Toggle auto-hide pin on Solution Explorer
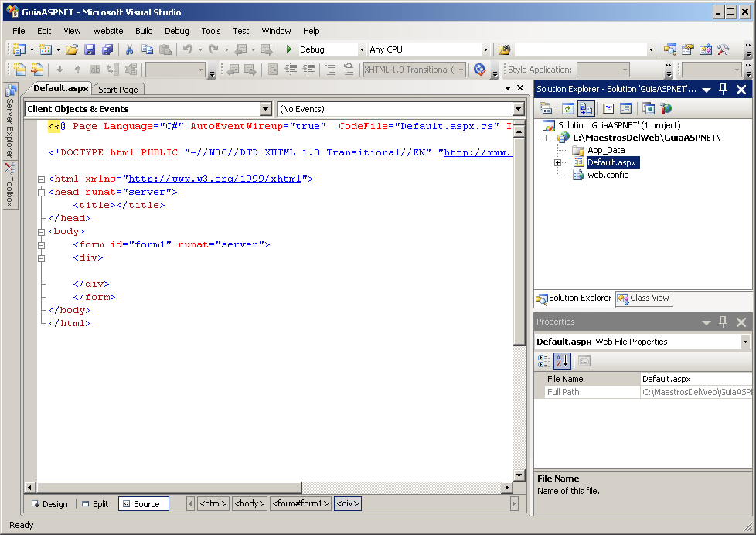756x535 pixels. [x=723, y=89]
